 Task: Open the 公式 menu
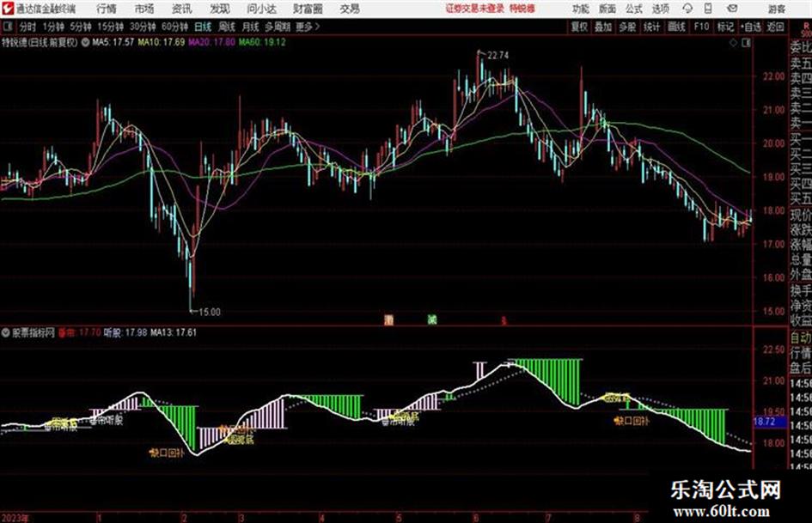[x=634, y=9]
